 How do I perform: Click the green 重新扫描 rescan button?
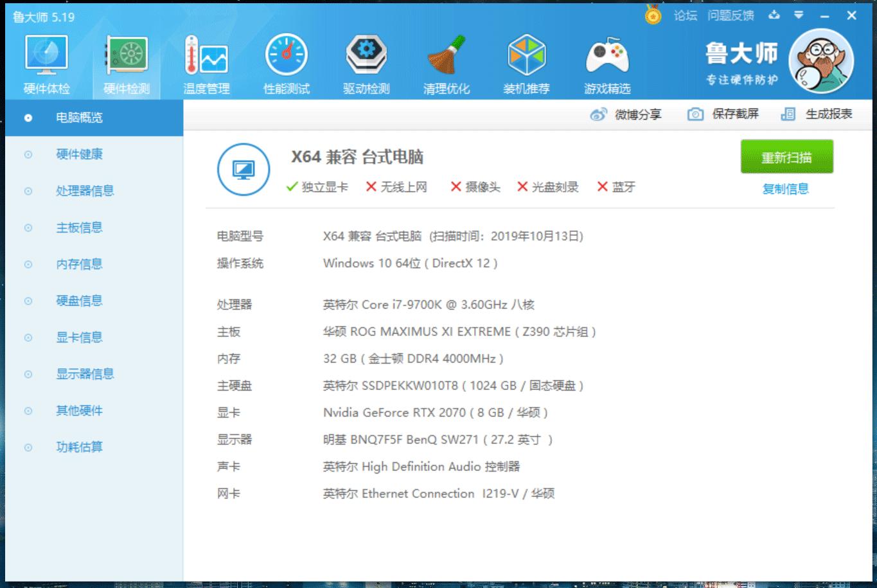click(786, 156)
